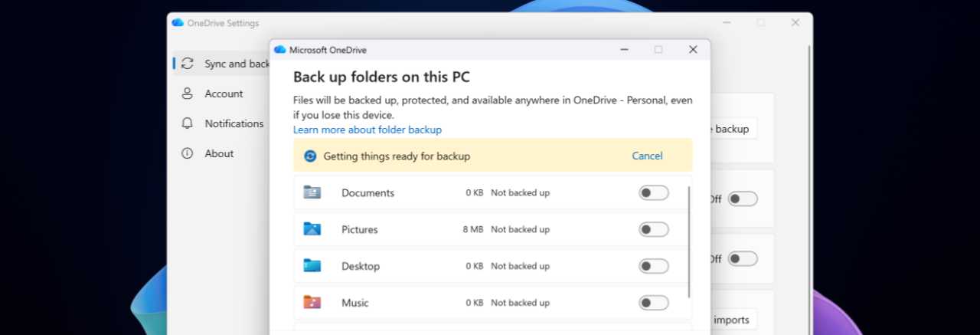Click the Notifications bell icon
Viewport: 980px width, 335px height.
[x=188, y=123]
